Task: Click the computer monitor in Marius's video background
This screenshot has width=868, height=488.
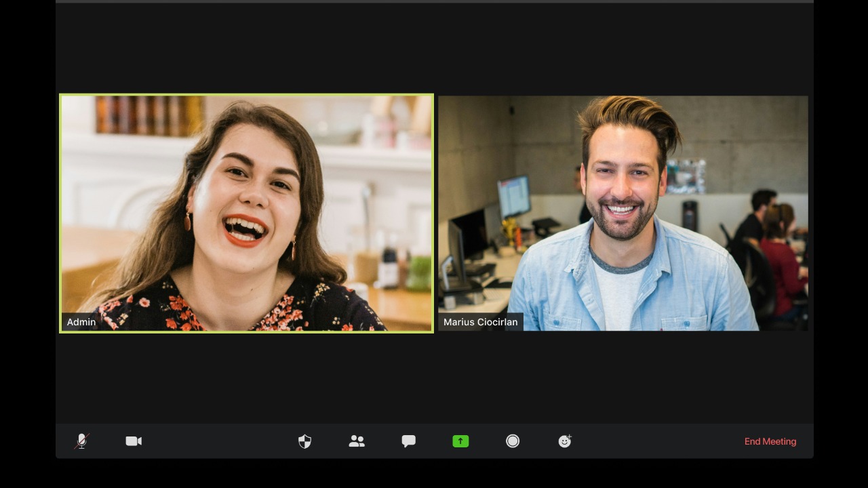Action: (x=513, y=197)
